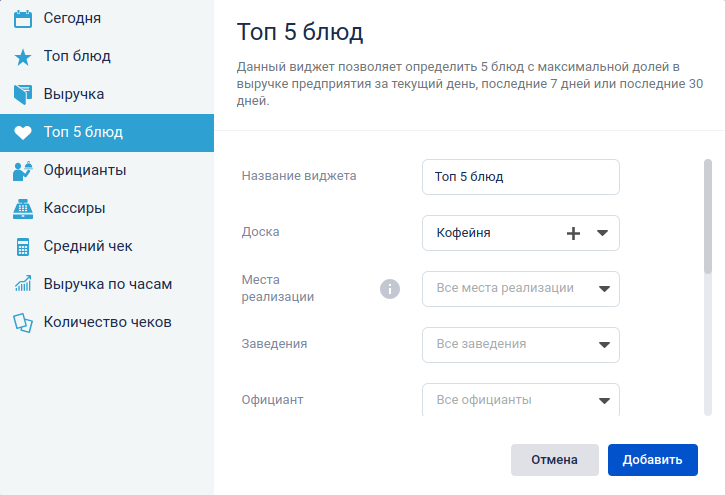Select the Средний чек widget menu item
The image size is (725, 495).
107,246
